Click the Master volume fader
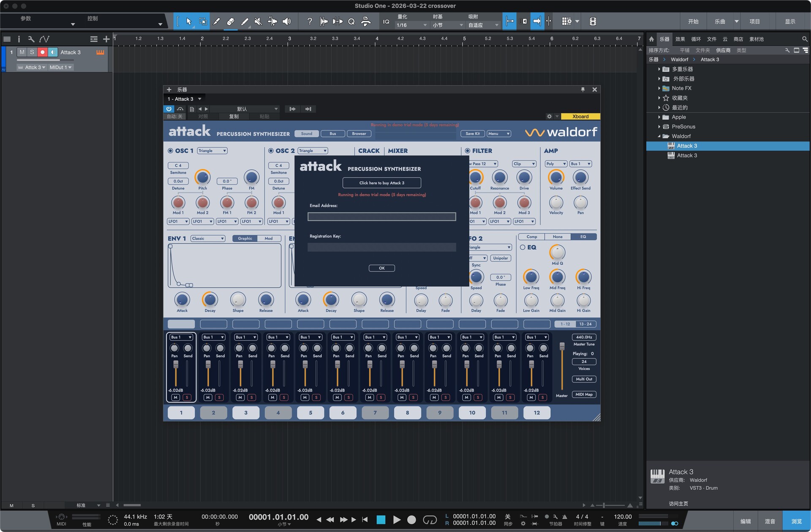 tap(562, 347)
